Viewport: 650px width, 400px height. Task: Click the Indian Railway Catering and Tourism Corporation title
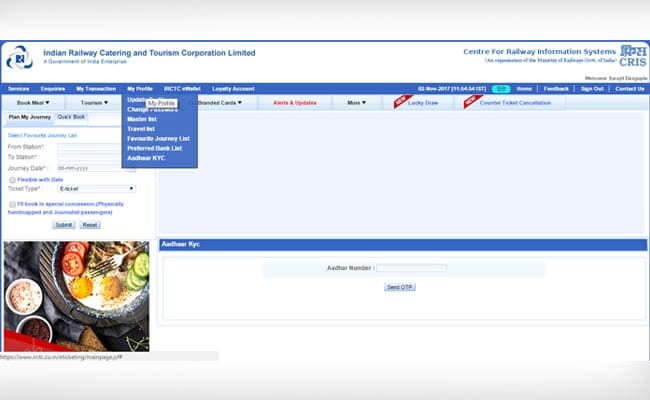149,53
